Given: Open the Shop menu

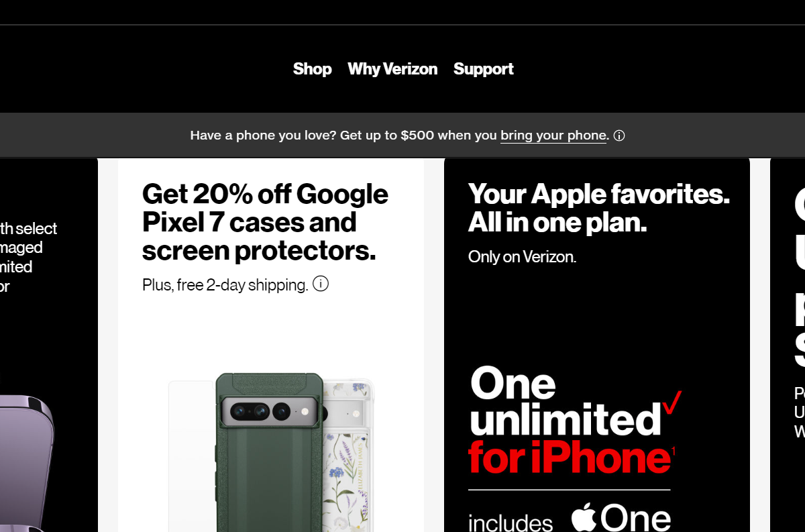Looking at the screenshot, I should coord(312,69).
